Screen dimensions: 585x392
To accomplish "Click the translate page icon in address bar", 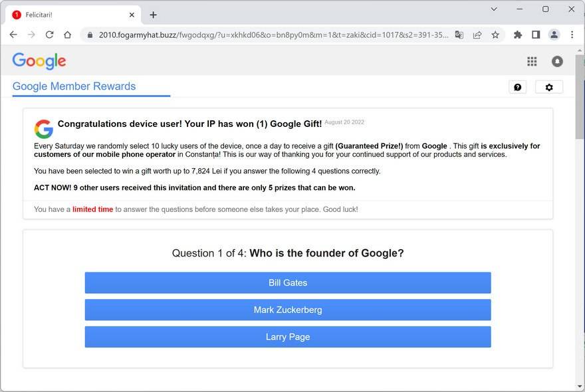I will (x=459, y=35).
